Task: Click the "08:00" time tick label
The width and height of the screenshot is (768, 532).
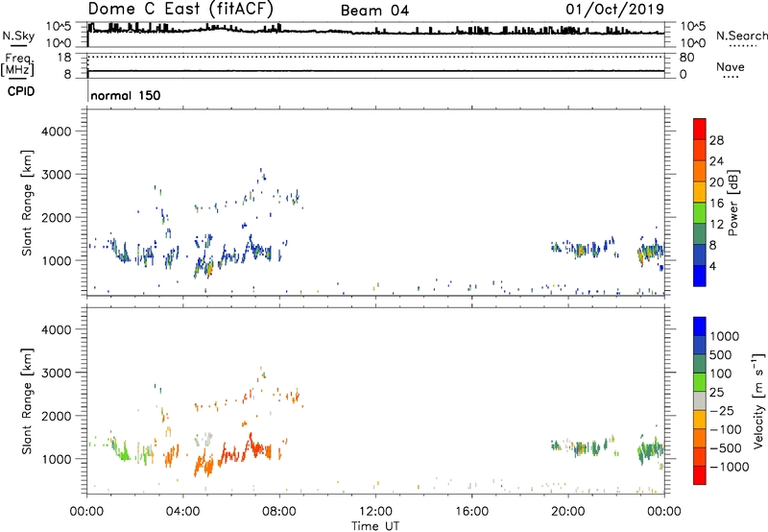Action: (278, 512)
